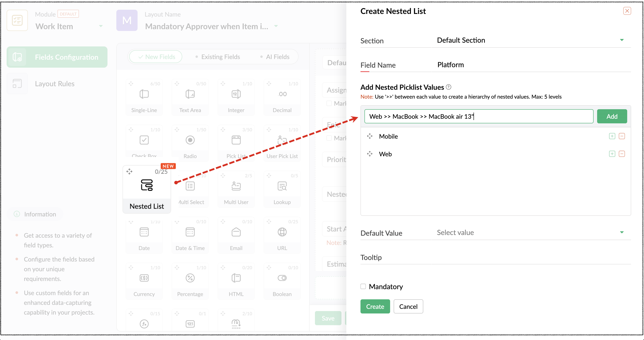Open the Work Item module dropdown

tap(101, 26)
